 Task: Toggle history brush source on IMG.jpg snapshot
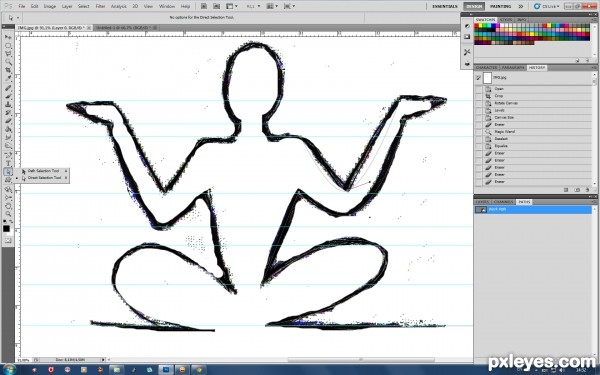coord(478,78)
